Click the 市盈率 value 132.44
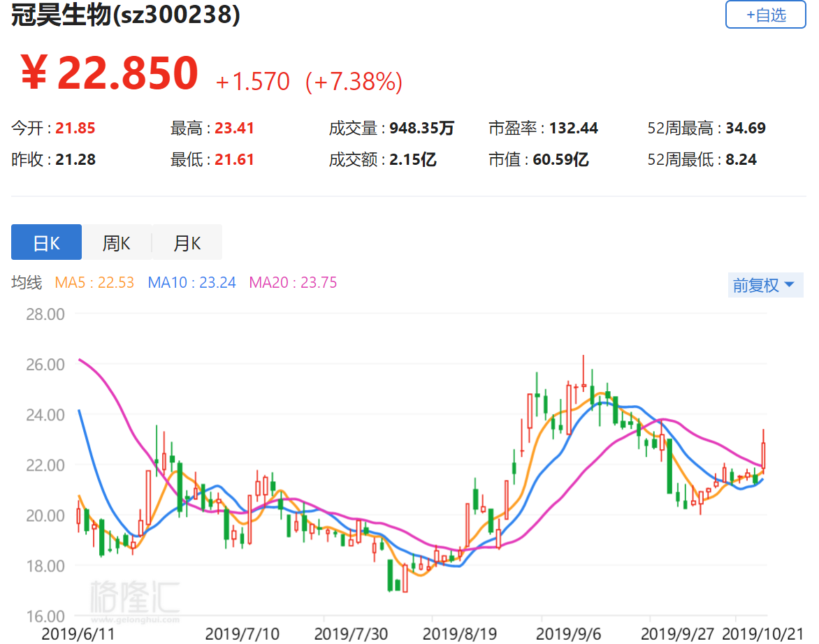 [574, 128]
